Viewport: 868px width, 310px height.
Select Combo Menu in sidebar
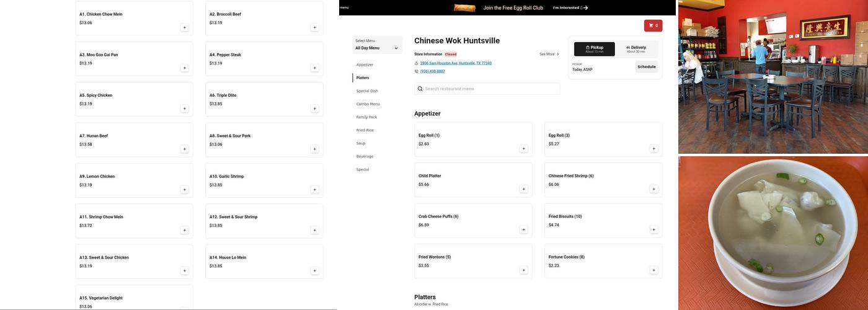368,104
